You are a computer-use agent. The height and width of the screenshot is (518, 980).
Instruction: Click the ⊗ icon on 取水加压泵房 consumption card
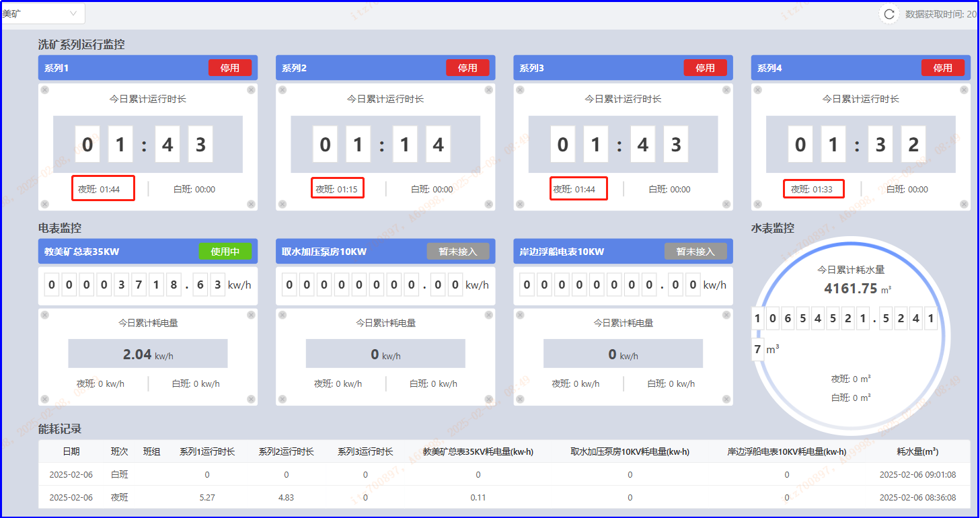click(282, 313)
